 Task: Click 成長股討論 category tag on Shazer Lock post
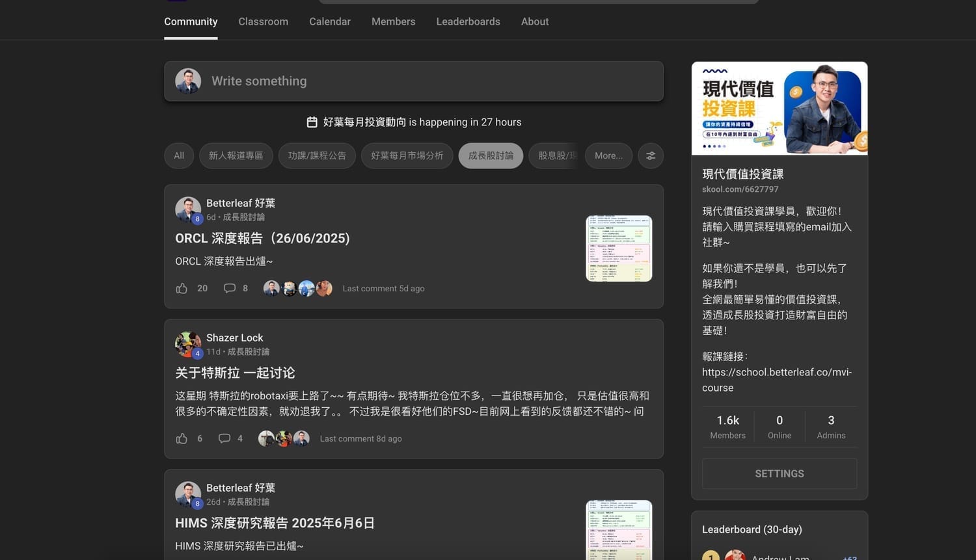click(249, 352)
